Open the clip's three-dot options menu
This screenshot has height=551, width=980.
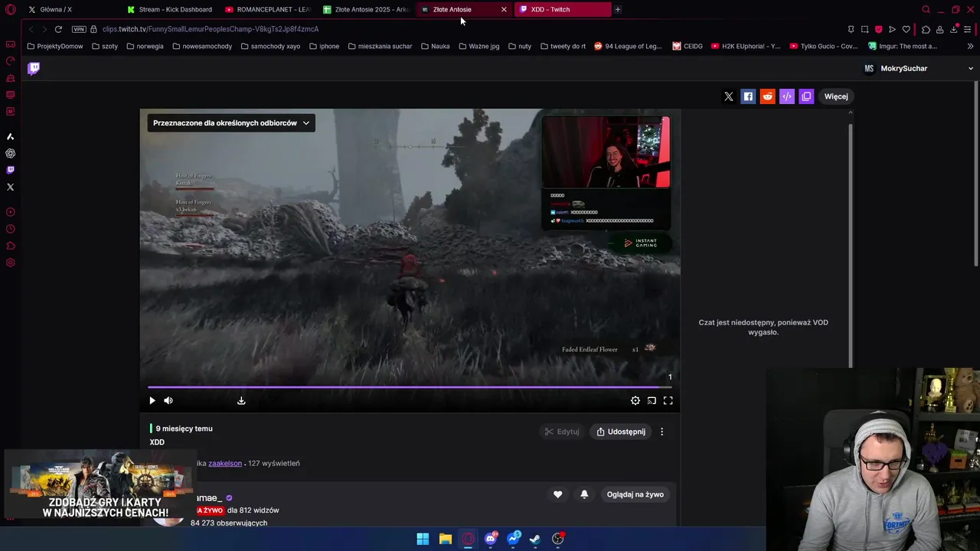coord(662,432)
